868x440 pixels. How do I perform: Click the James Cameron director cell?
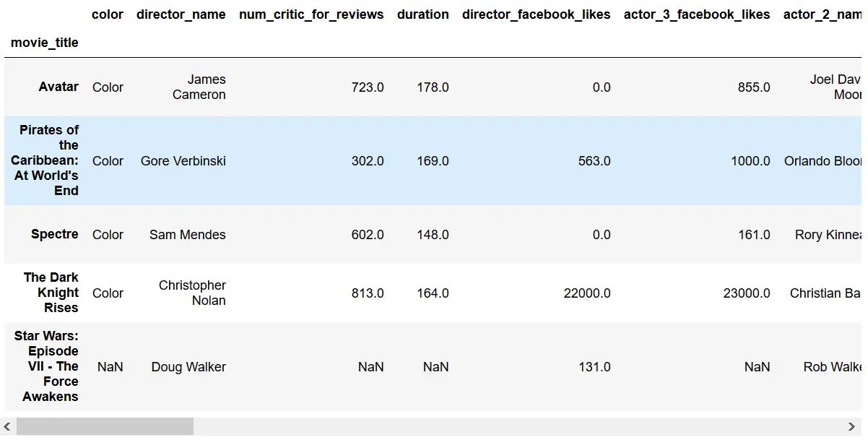click(x=199, y=87)
